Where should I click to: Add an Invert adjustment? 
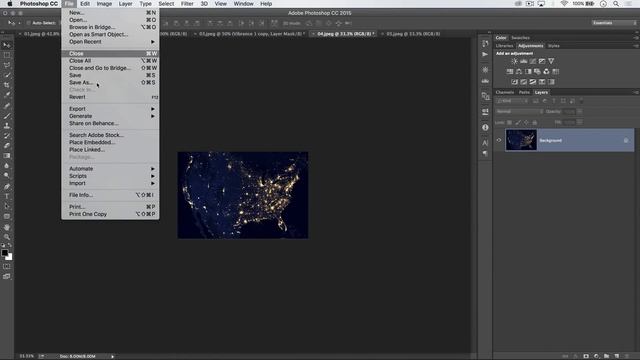(514, 82)
